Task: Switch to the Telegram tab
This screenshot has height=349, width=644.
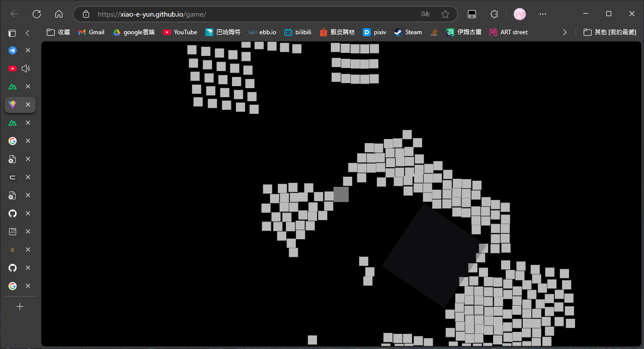Action: tap(13, 50)
